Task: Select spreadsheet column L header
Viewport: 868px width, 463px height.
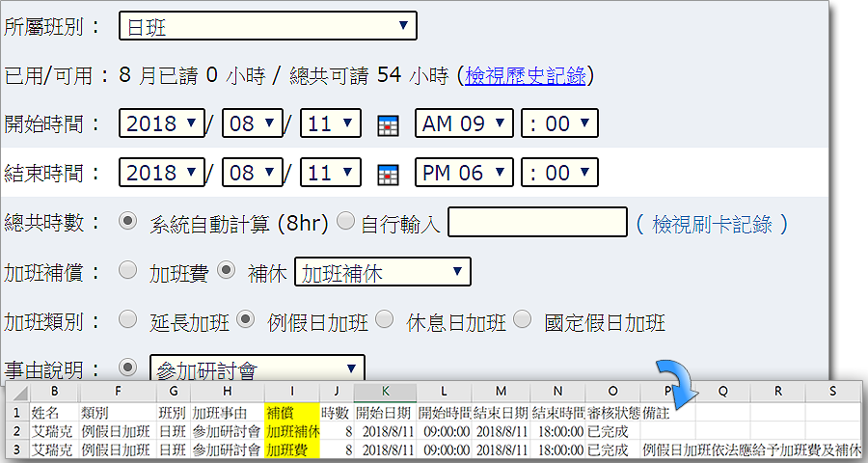Action: pos(444,392)
